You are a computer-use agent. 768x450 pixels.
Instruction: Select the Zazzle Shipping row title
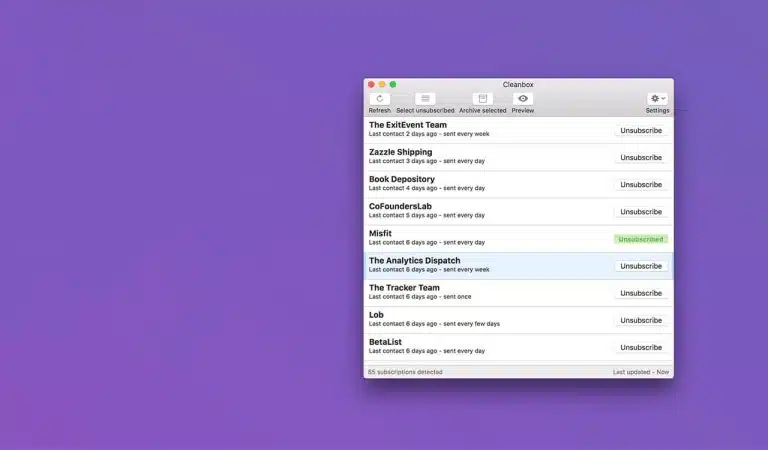pos(400,152)
